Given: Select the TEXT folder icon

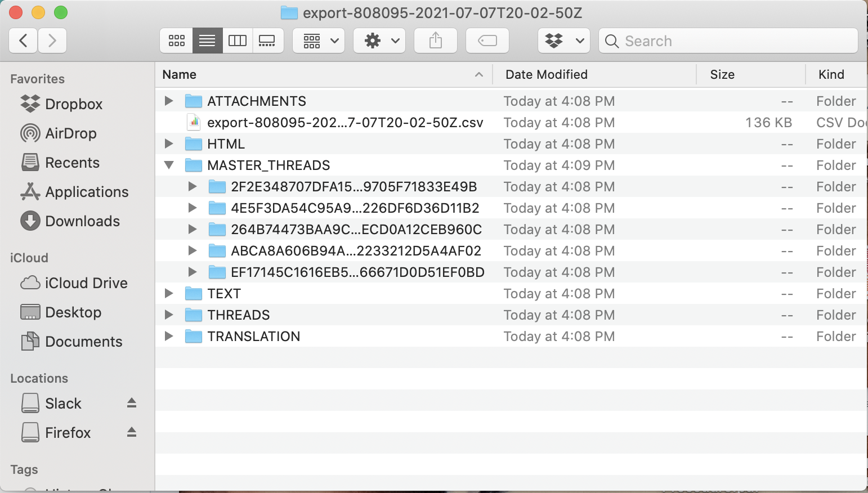Looking at the screenshot, I should (x=194, y=294).
